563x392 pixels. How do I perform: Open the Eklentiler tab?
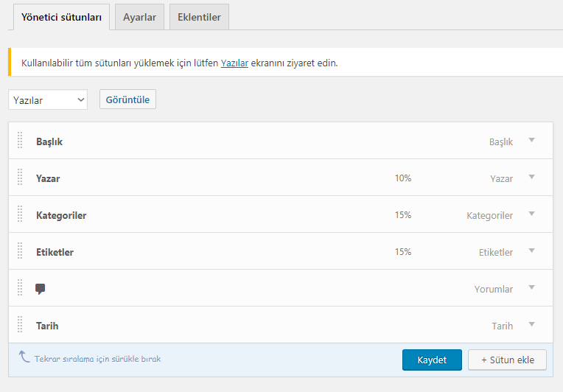[199, 17]
